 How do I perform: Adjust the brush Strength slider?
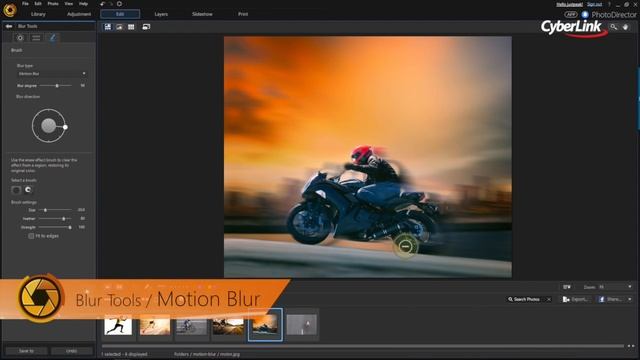(x=56, y=227)
